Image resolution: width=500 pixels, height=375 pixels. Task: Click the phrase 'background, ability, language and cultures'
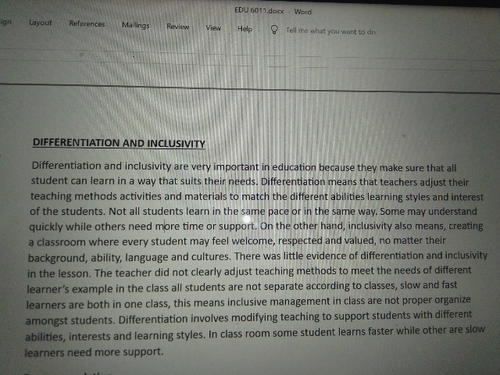129,257
